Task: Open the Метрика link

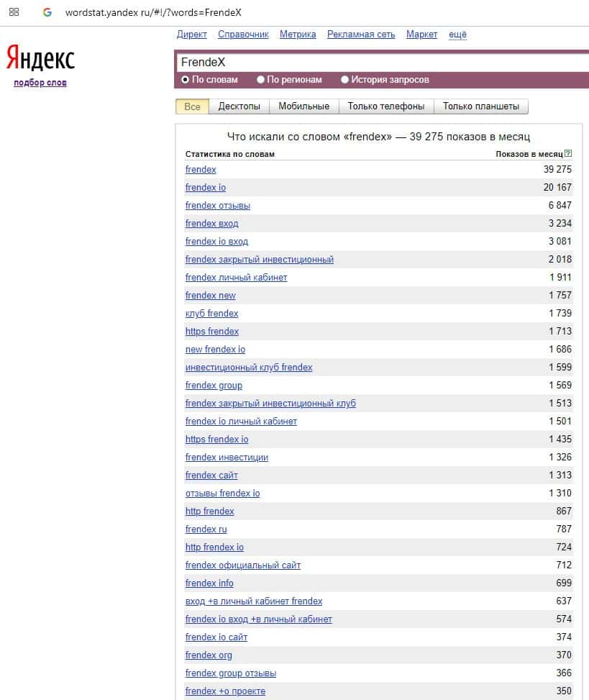Action: coord(298,35)
